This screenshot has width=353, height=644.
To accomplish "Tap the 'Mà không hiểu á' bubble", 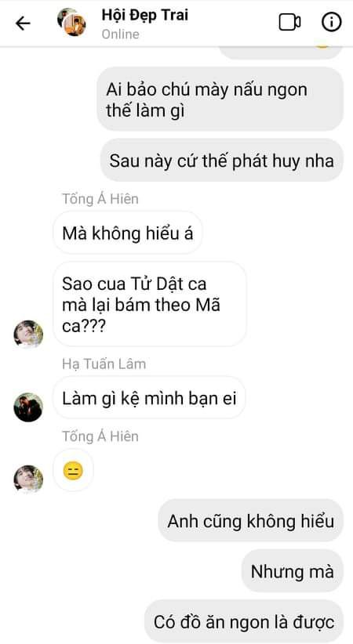I will (x=128, y=233).
